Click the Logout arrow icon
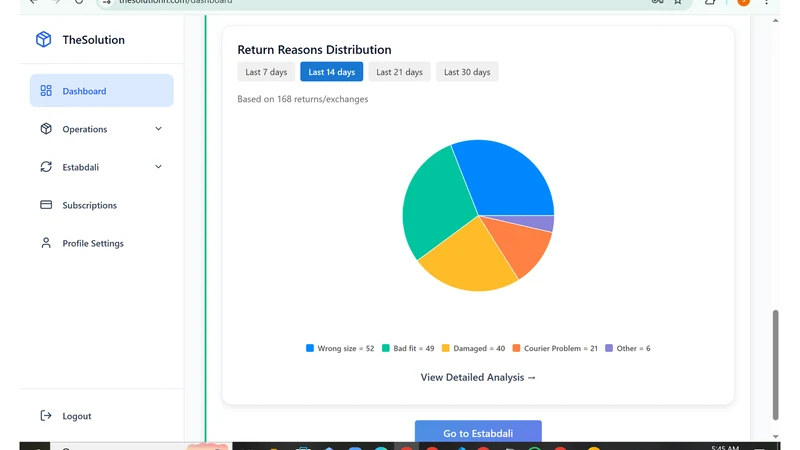 (46, 416)
